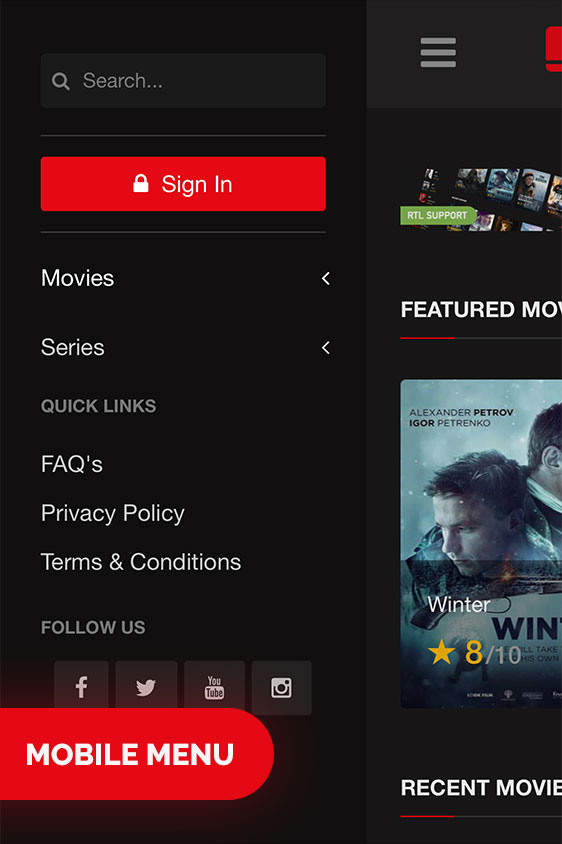
Task: Click the red Sign In button
Action: click(x=183, y=184)
